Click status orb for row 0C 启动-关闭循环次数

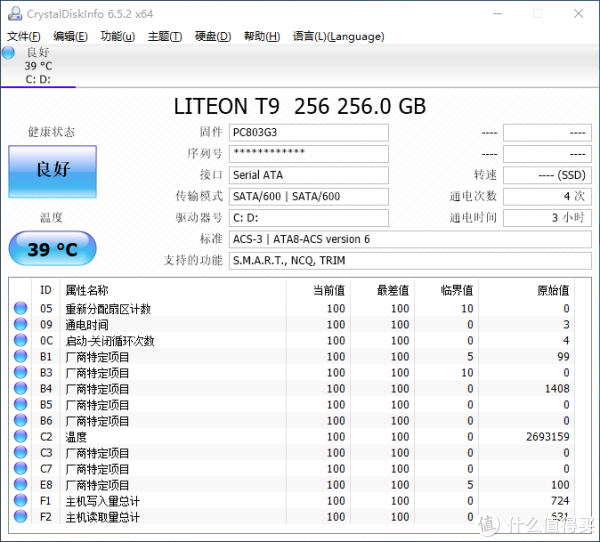tap(21, 340)
